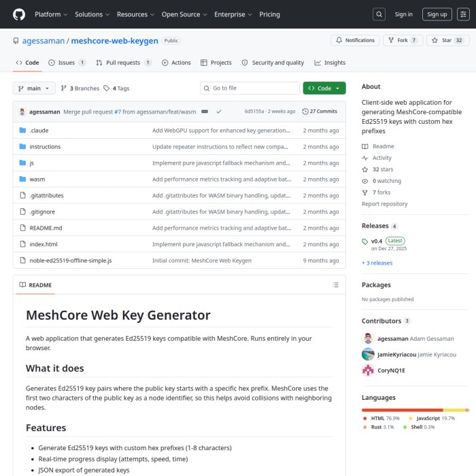The height and width of the screenshot is (476, 476).
Task: Click commit hash 6d5155a
Action: click(x=254, y=112)
